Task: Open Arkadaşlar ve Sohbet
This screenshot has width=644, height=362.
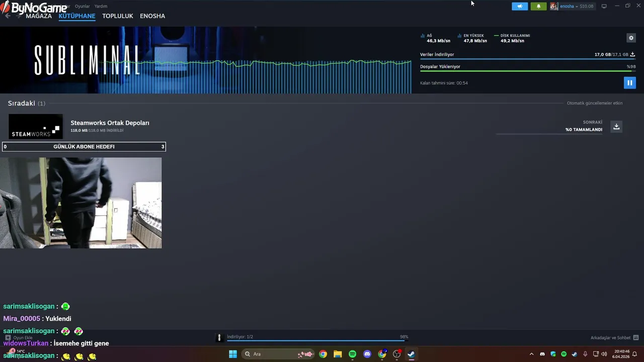Action: (610, 337)
